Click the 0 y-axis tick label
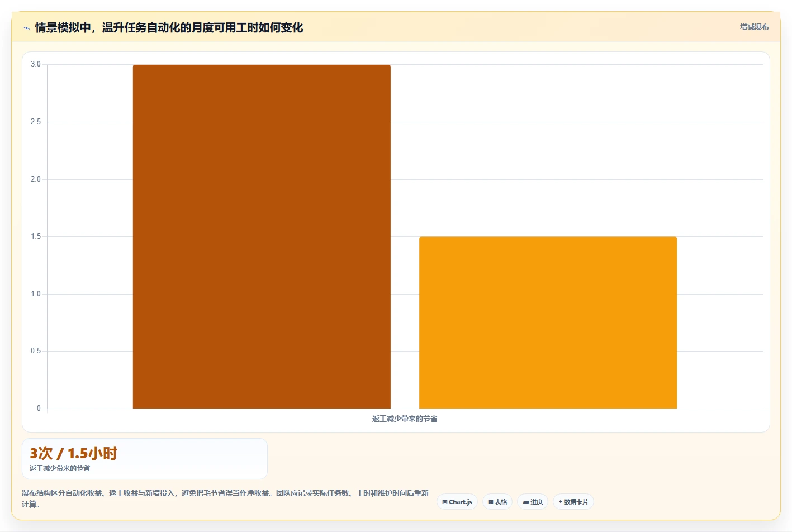The height and width of the screenshot is (532, 792). 39,408
